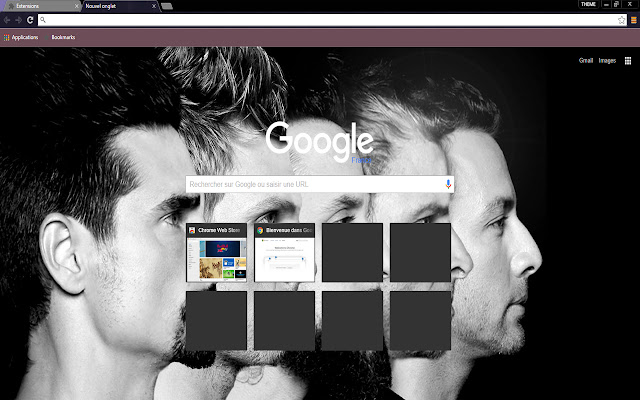Click the THEME button in title bar
640x400 pixels.
(x=588, y=4)
